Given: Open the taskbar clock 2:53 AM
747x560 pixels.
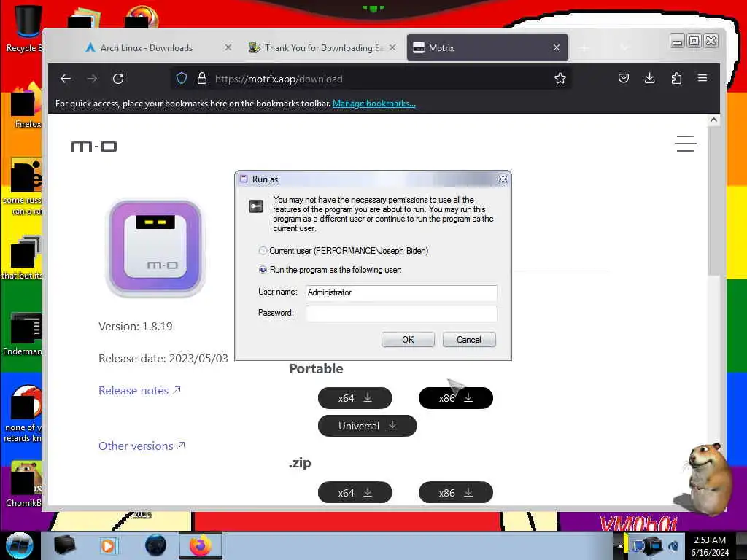Looking at the screenshot, I should point(710,546).
